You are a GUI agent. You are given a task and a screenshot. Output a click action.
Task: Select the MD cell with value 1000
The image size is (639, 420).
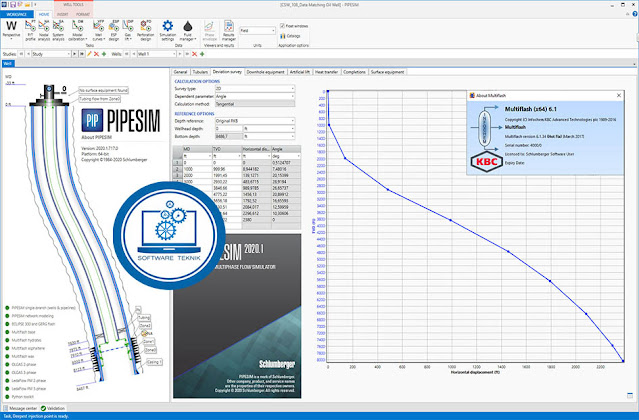coord(197,169)
